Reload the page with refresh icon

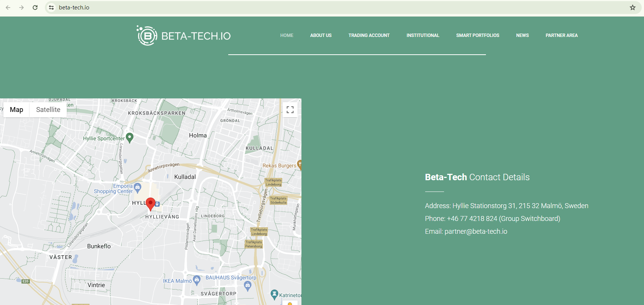(35, 8)
